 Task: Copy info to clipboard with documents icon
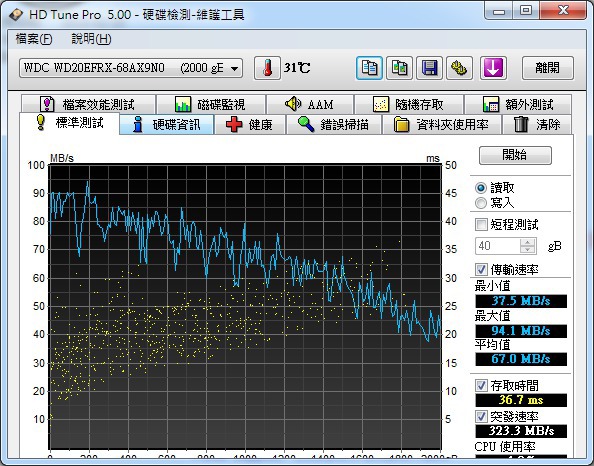[369, 68]
